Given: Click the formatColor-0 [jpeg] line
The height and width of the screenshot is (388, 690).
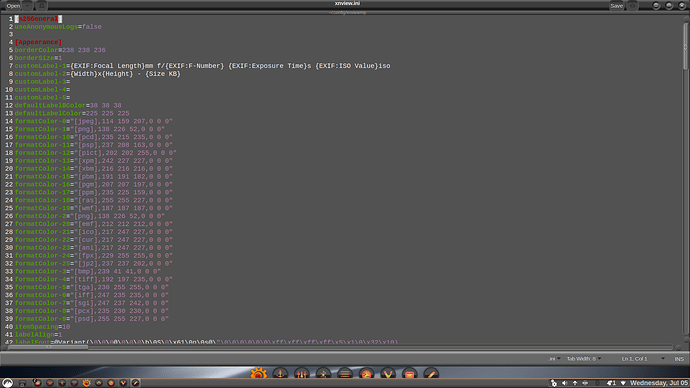Looking at the screenshot, I should 93,121.
